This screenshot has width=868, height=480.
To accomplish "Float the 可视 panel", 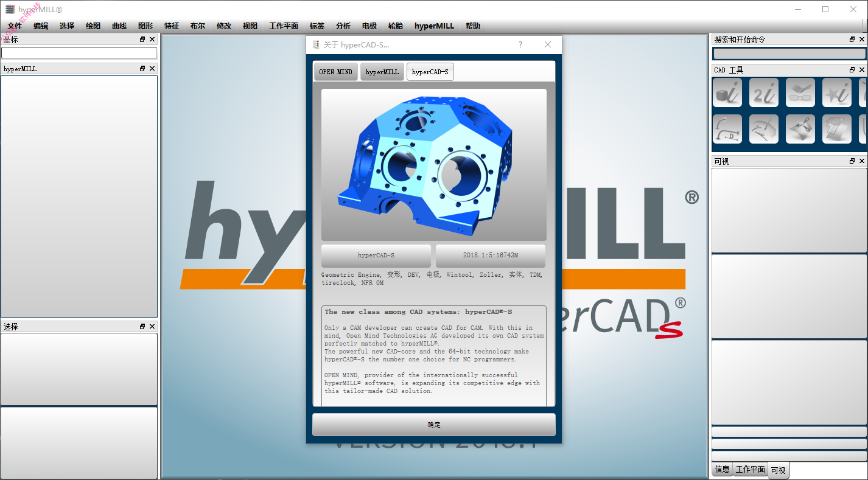I will [x=852, y=161].
